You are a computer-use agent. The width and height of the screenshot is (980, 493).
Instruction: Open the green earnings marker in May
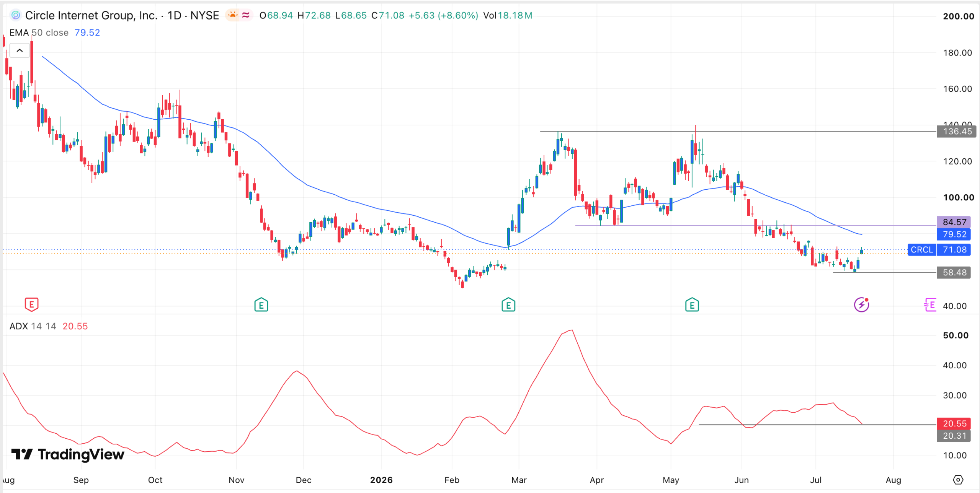coord(692,305)
